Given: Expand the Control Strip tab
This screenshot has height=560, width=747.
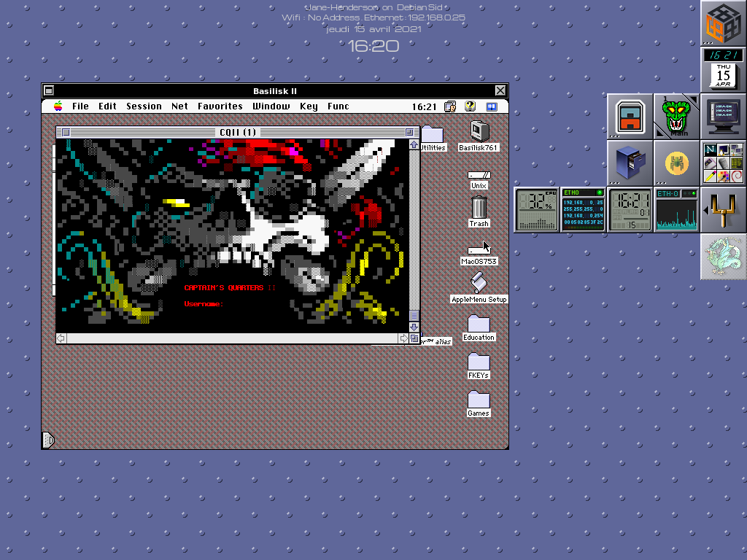Looking at the screenshot, I should click(x=49, y=440).
